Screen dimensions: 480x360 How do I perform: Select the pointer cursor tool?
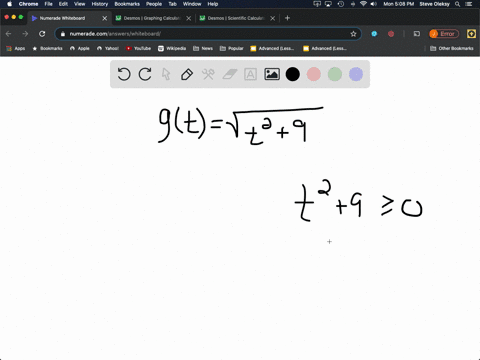(166, 74)
